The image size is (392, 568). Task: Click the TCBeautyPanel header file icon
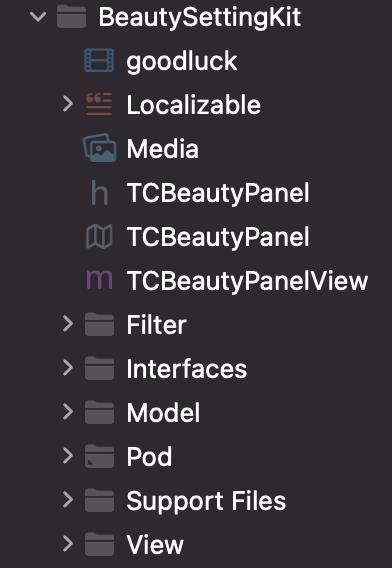pyautogui.click(x=99, y=193)
